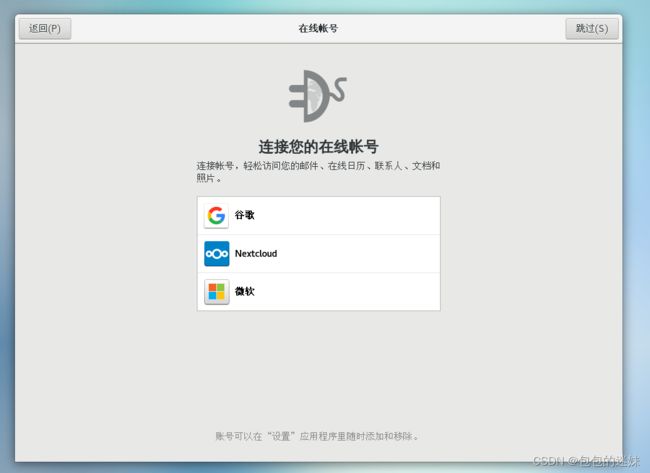Screen dimensions: 650x473
Task: Click the 在线帐号 window title
Action: [x=318, y=29]
